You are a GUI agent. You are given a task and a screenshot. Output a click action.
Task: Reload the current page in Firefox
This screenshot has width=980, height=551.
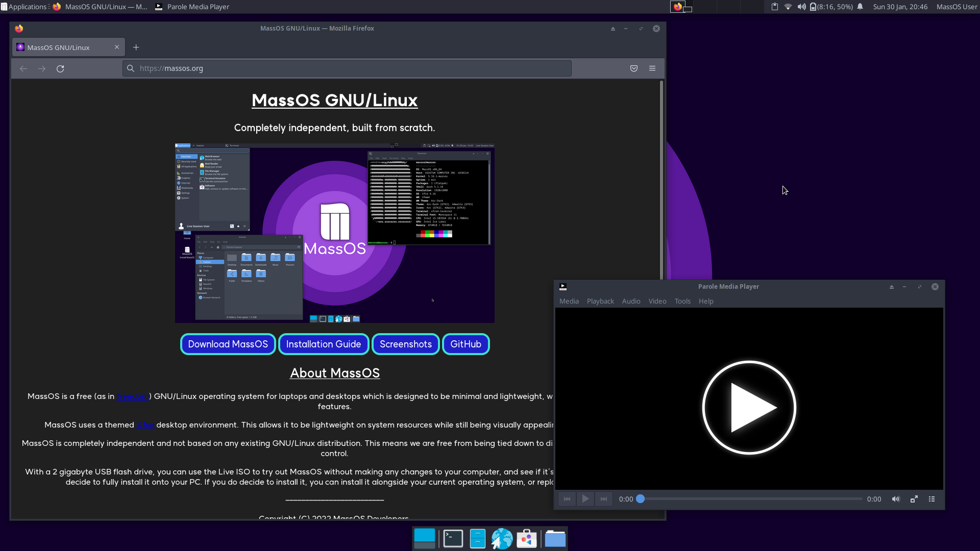point(60,68)
